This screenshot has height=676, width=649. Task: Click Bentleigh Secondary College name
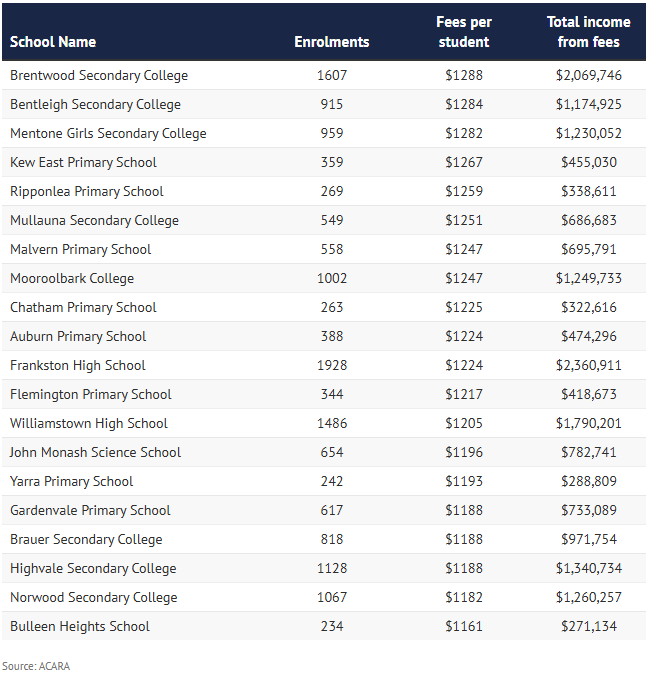point(95,104)
